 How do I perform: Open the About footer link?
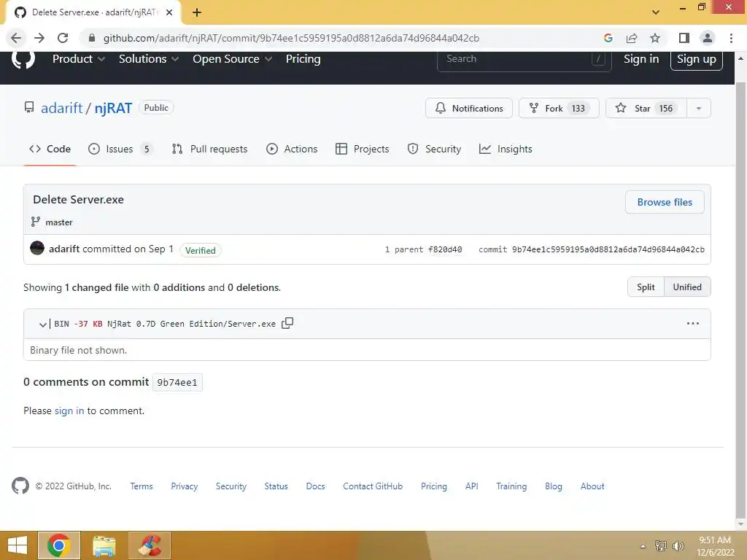tap(592, 486)
